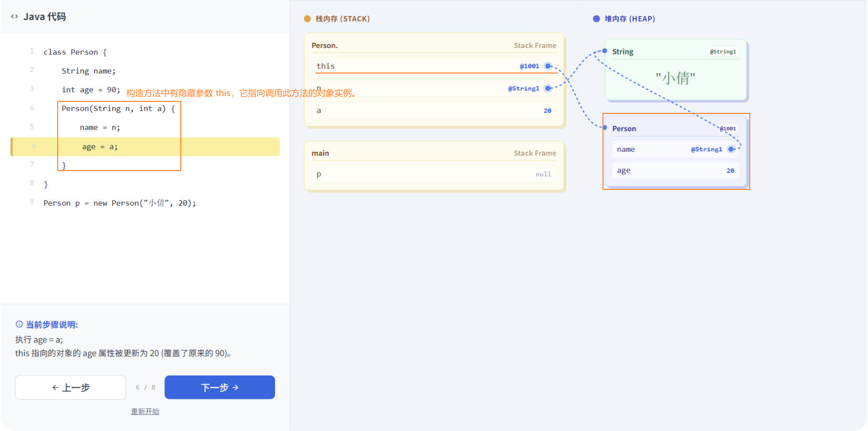Image resolution: width=868 pixels, height=431 pixels.
Task: Click the p variable row showing null
Action: click(434, 174)
